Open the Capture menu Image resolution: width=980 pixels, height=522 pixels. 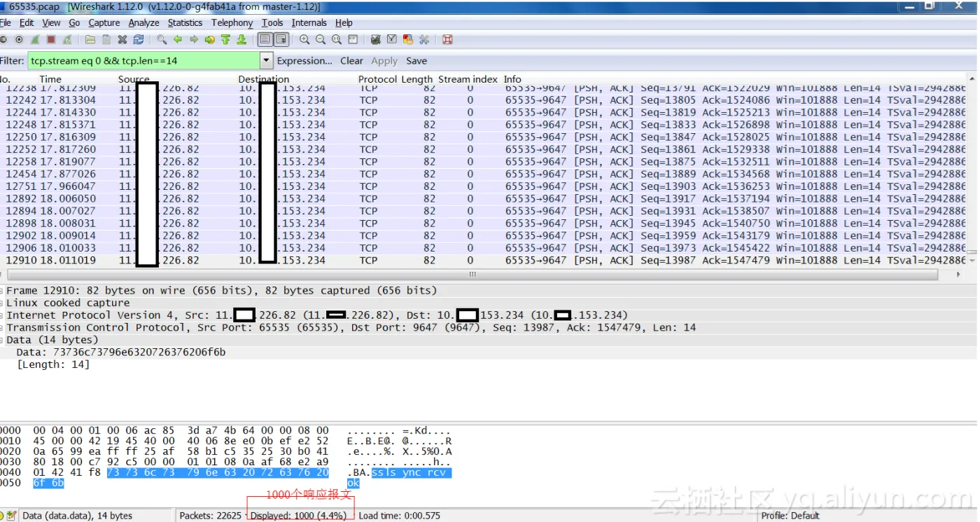click(x=104, y=22)
